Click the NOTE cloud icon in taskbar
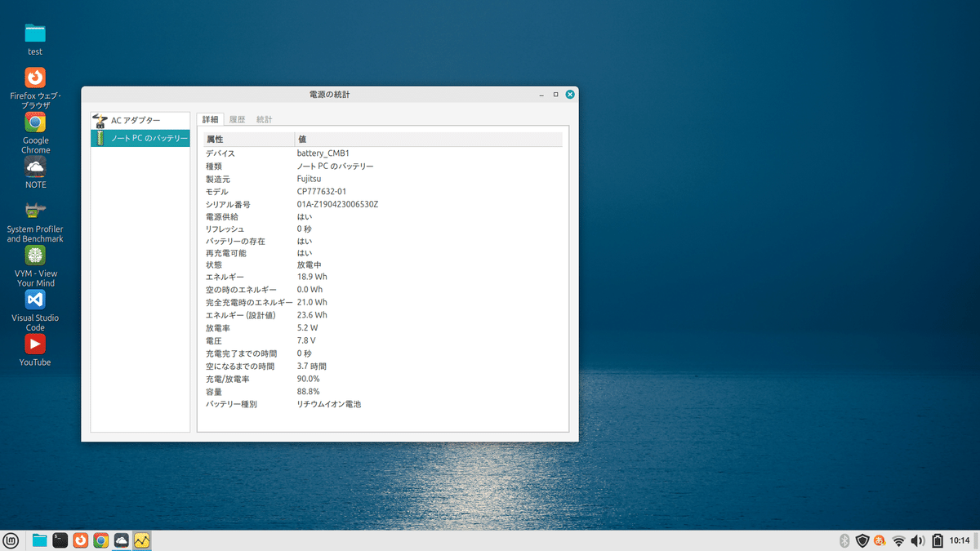The width and height of the screenshot is (980, 551). [121, 540]
